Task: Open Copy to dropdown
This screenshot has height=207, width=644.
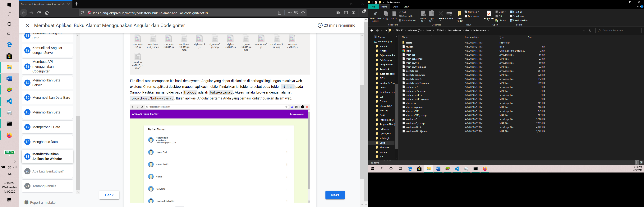Action: click(431, 16)
